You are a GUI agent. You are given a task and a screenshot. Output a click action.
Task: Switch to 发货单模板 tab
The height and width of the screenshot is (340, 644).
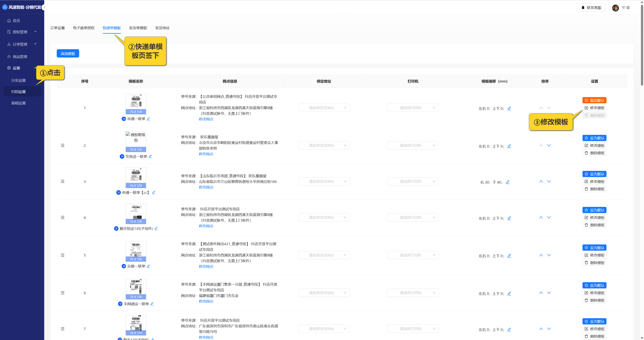click(x=138, y=28)
